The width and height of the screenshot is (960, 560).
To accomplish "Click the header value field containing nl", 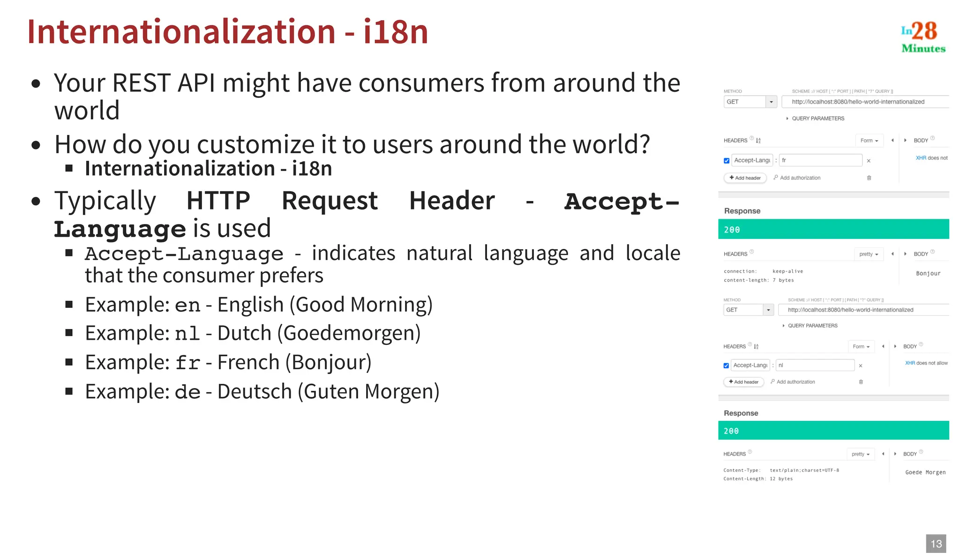I will pyautogui.click(x=815, y=365).
